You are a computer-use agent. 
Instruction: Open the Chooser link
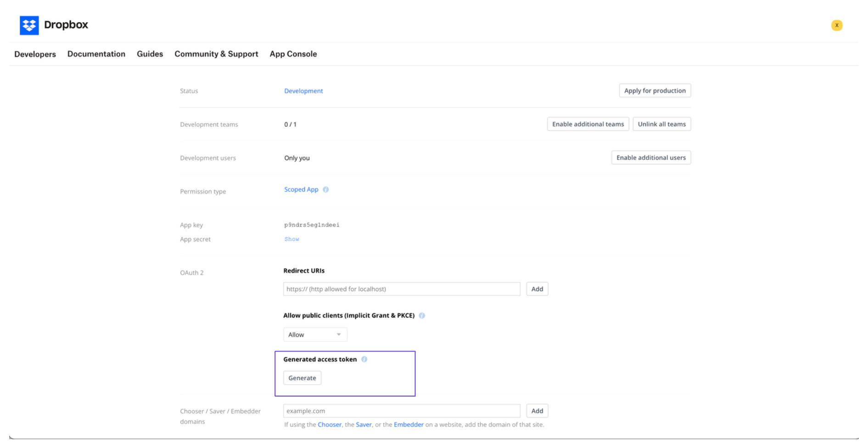click(x=330, y=425)
